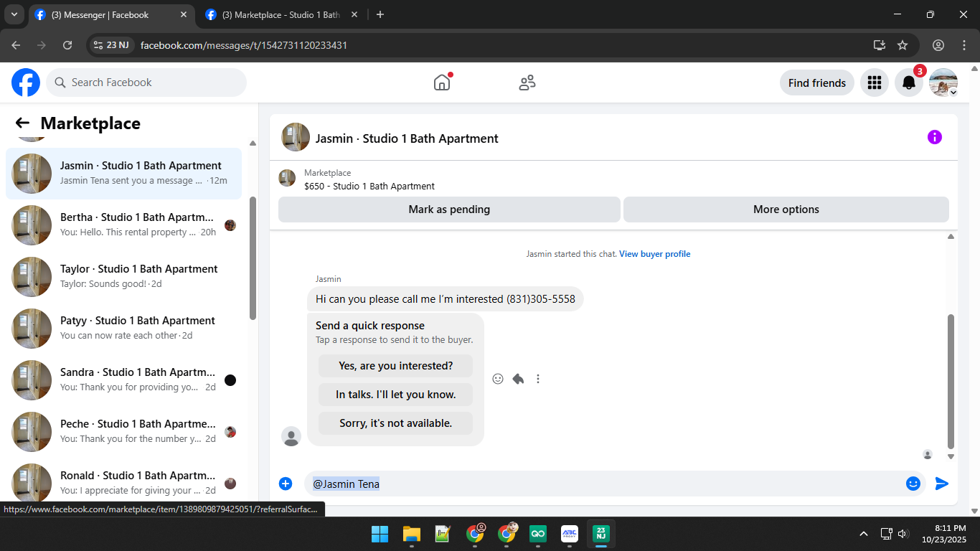Open the taskbar clock and date
This screenshot has height=551, width=980.
[944, 534]
